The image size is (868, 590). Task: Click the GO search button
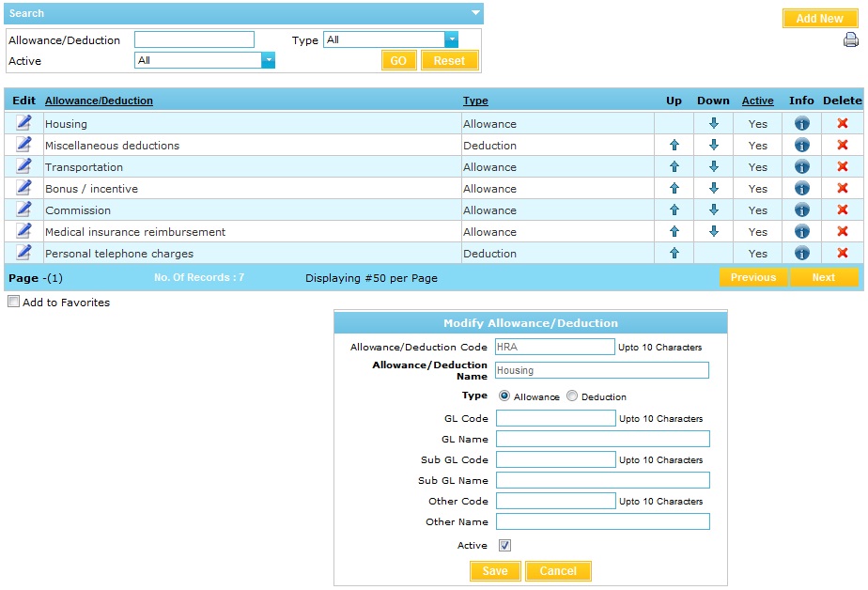[x=398, y=60]
